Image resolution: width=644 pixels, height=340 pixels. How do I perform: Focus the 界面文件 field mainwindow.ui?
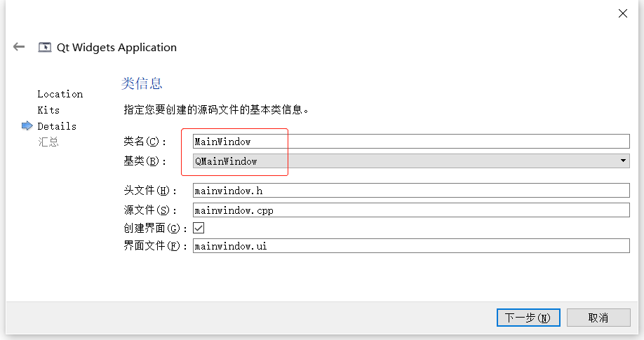tap(411, 246)
